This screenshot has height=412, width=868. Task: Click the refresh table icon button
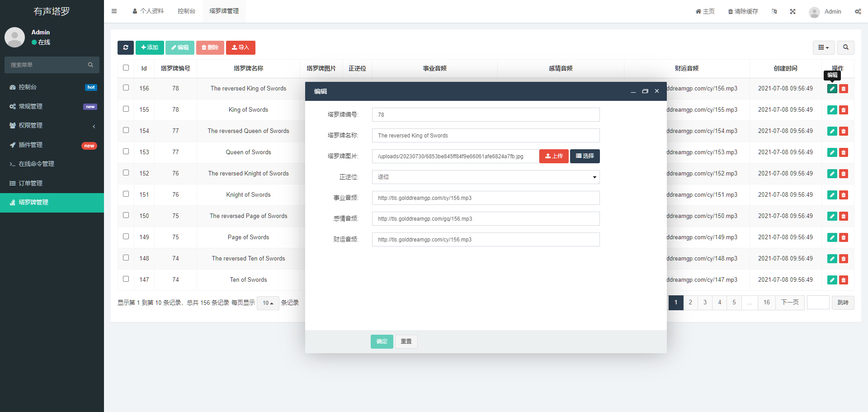coord(126,47)
